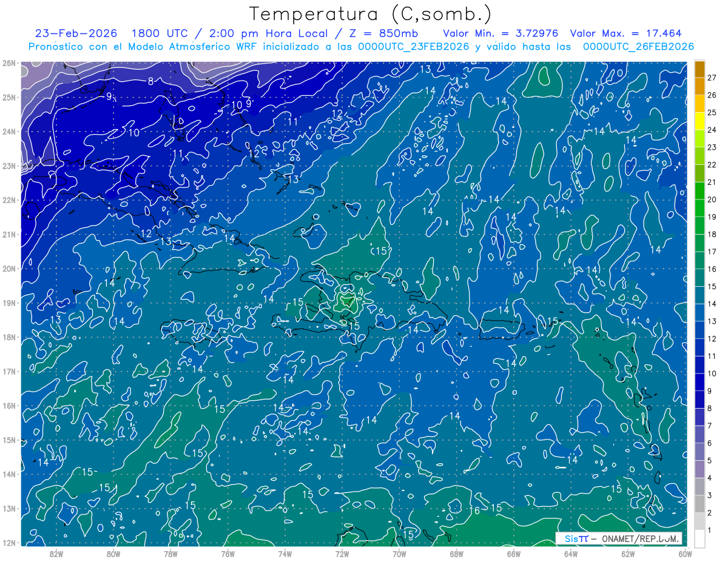The width and height of the screenshot is (728, 562).
Task: Click the '26N' latitude axis label
Action: pos(8,63)
